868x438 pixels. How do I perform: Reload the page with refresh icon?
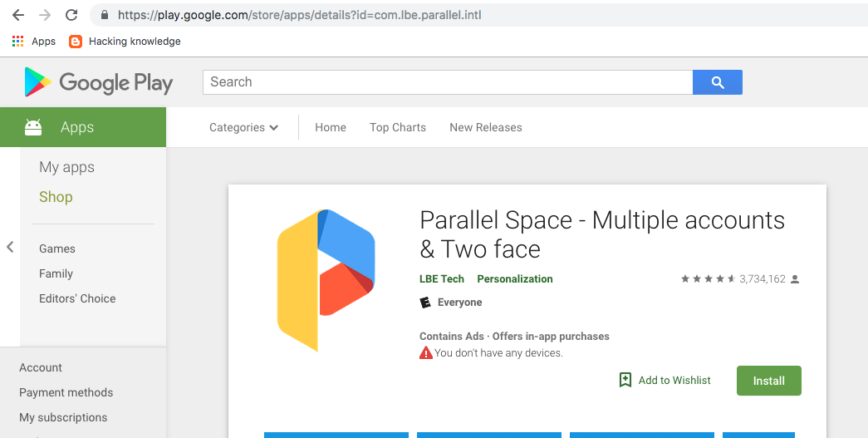click(71, 15)
